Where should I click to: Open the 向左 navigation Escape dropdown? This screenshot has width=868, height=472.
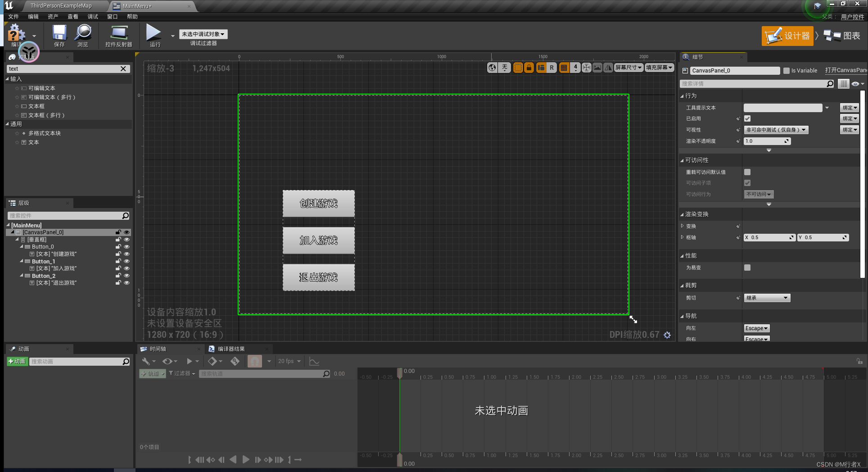pyautogui.click(x=757, y=328)
